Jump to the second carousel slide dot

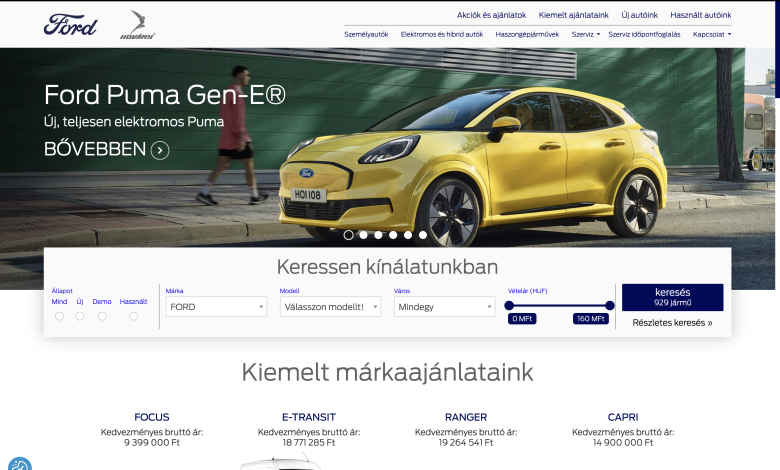point(363,235)
